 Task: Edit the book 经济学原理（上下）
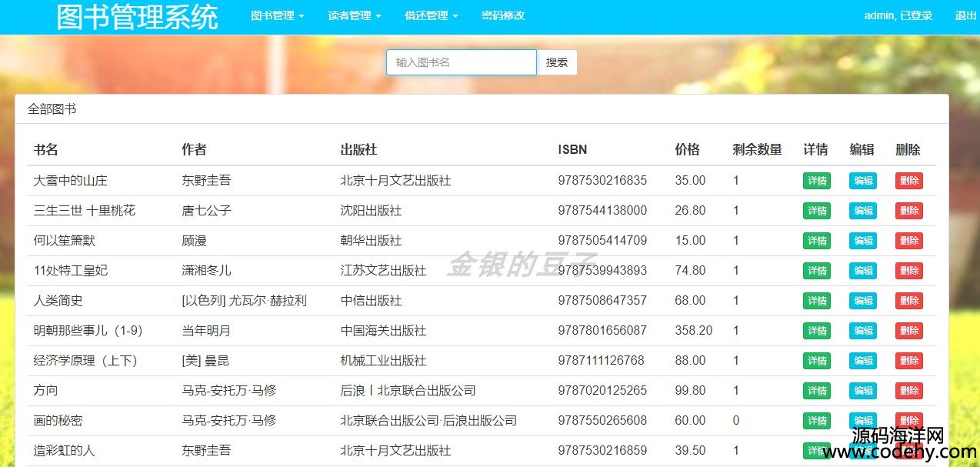[863, 361]
